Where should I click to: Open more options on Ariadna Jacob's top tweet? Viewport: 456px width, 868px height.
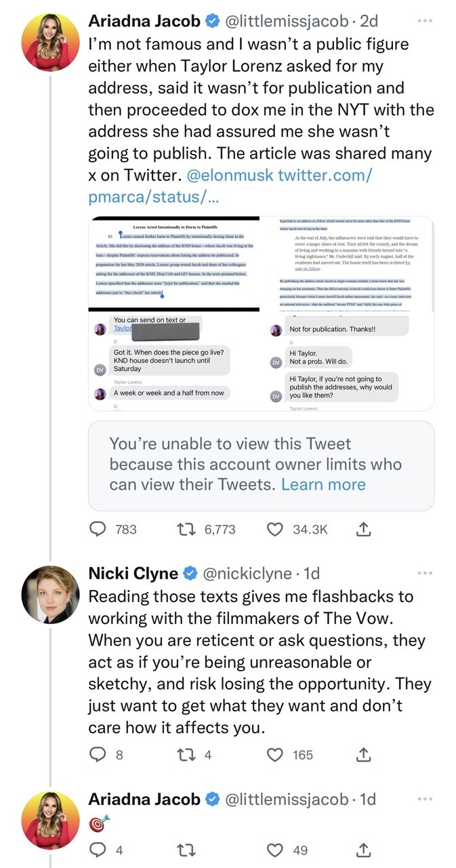[x=425, y=21]
